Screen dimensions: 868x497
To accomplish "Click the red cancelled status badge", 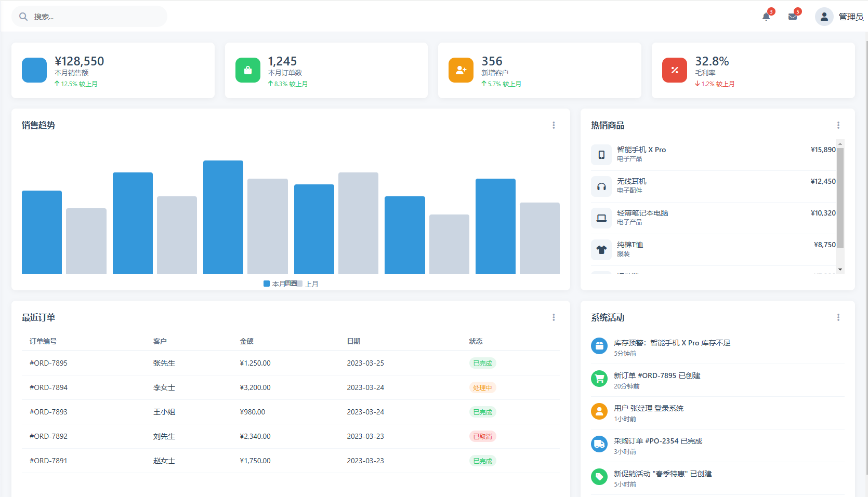I will click(482, 436).
